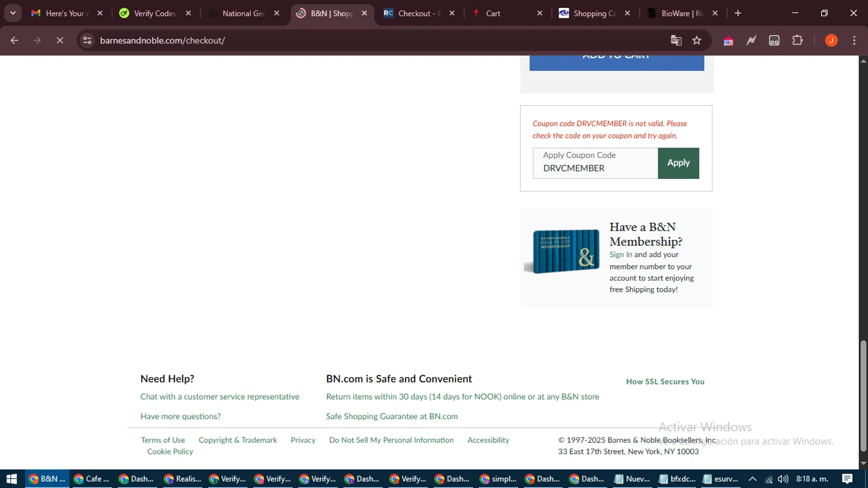Viewport: 868px width, 488px height.
Task: Apply the coupon code
Action: [678, 163]
